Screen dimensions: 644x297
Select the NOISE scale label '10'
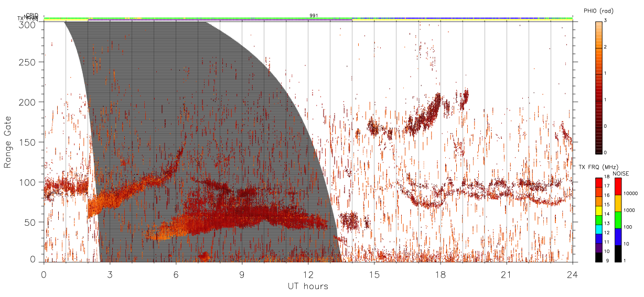click(x=626, y=244)
